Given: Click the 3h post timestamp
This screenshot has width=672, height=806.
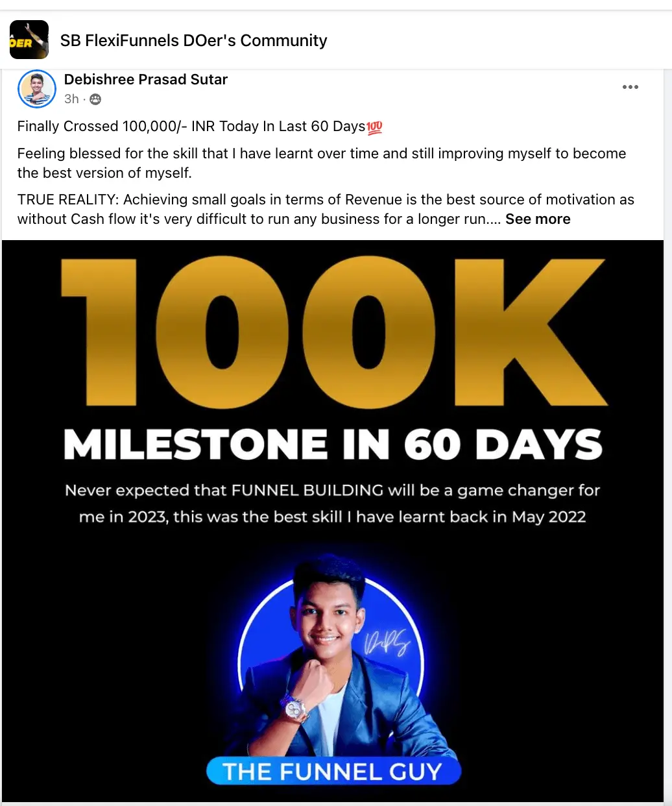Looking at the screenshot, I should 71,99.
